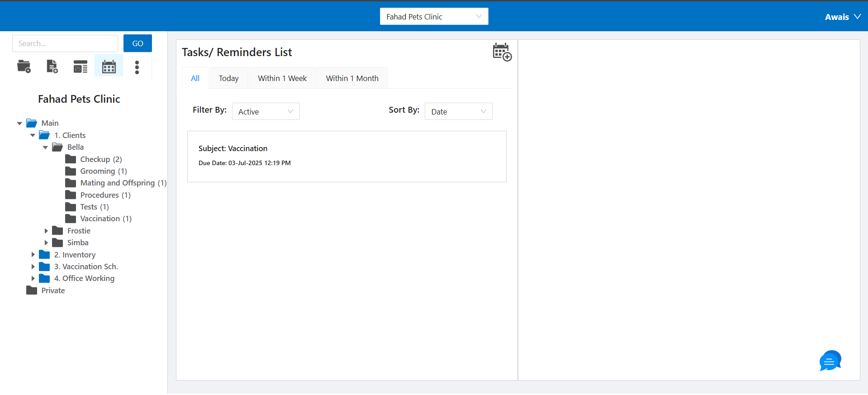Switch to the Today tab

click(228, 78)
